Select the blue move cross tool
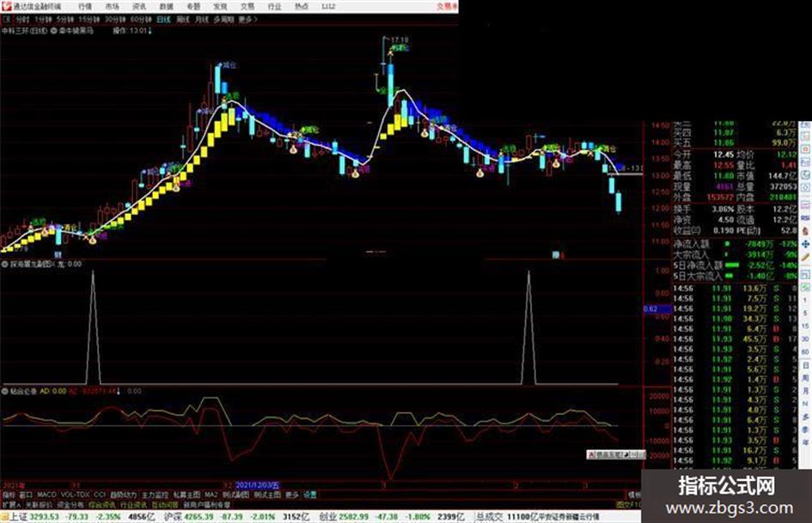This screenshot has width=812, height=523. click(x=805, y=244)
